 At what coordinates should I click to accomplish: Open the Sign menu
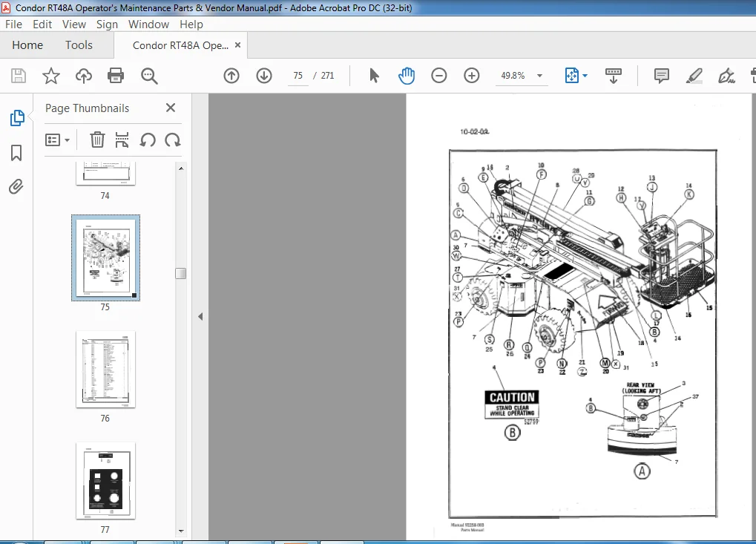point(107,24)
